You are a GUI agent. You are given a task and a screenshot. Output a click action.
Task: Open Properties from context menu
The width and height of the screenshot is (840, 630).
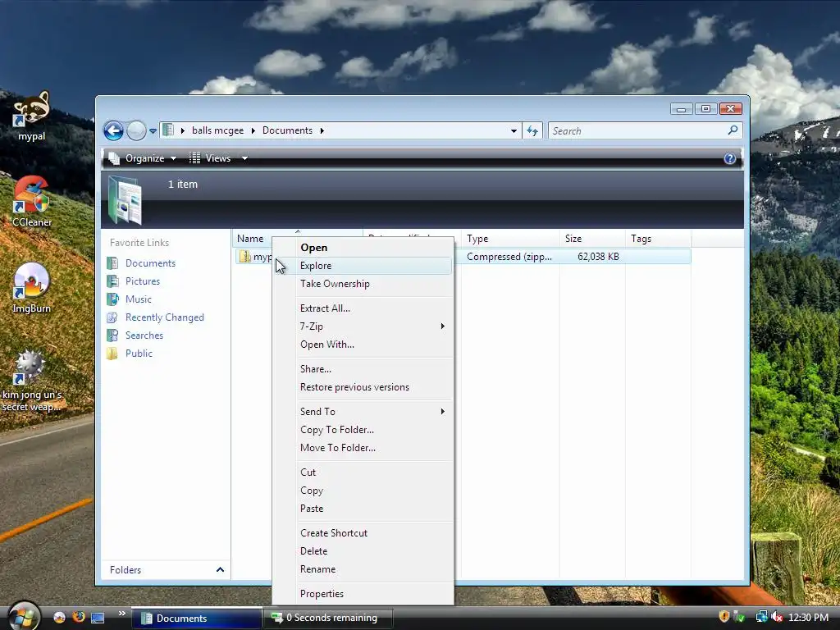point(363,594)
